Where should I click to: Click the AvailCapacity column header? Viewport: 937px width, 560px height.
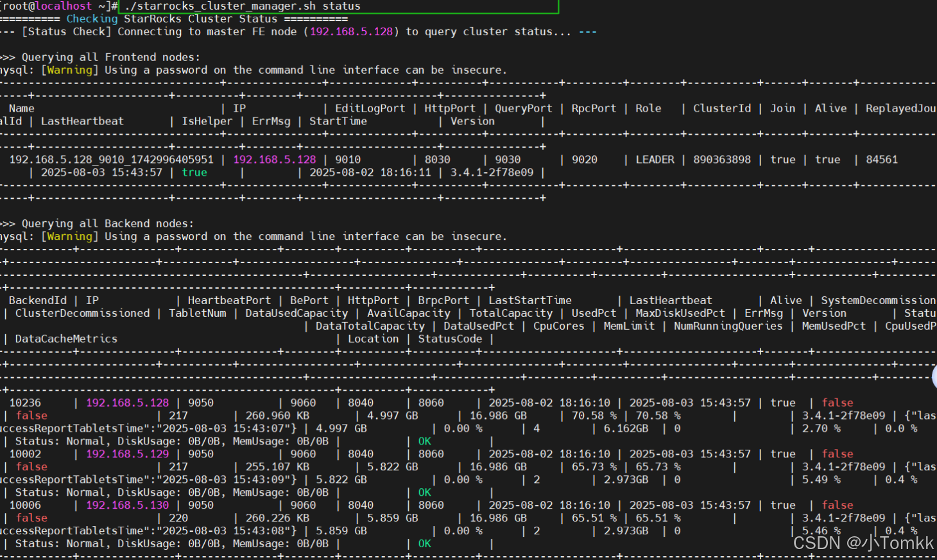408,314
